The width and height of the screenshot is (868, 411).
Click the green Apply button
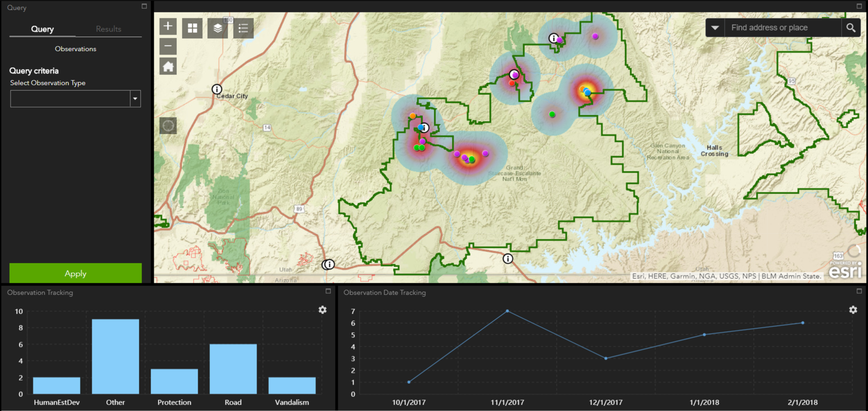[75, 273]
